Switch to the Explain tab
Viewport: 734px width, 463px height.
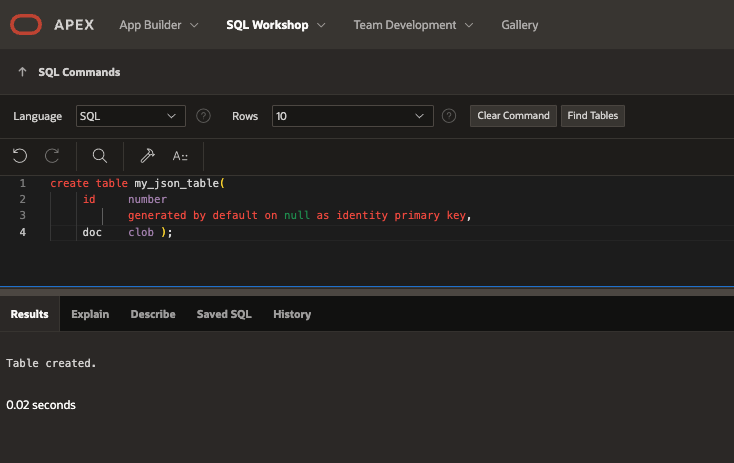(x=90, y=314)
